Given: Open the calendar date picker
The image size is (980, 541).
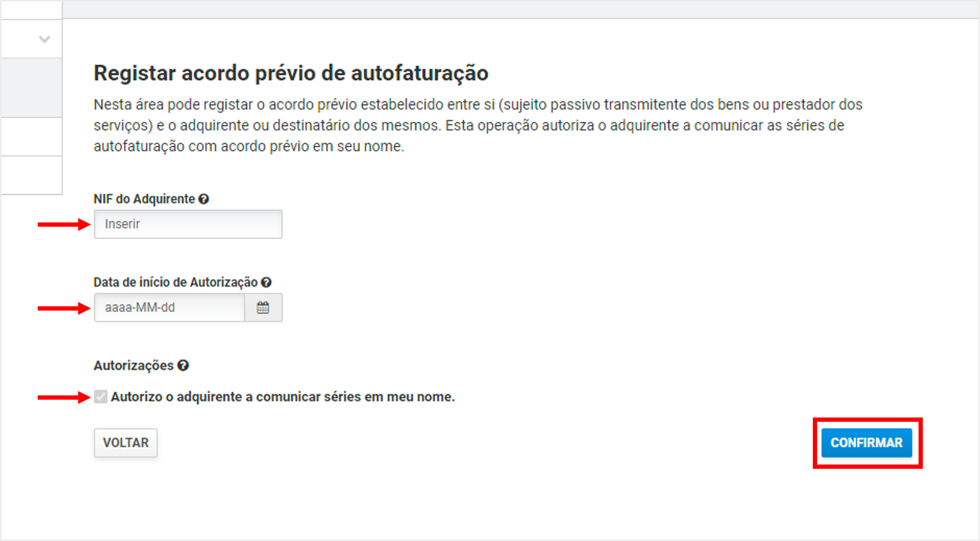Looking at the screenshot, I should [263, 308].
